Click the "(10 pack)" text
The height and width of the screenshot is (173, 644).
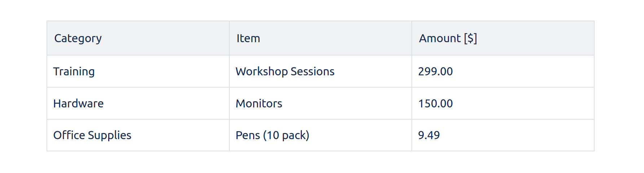click(x=286, y=135)
